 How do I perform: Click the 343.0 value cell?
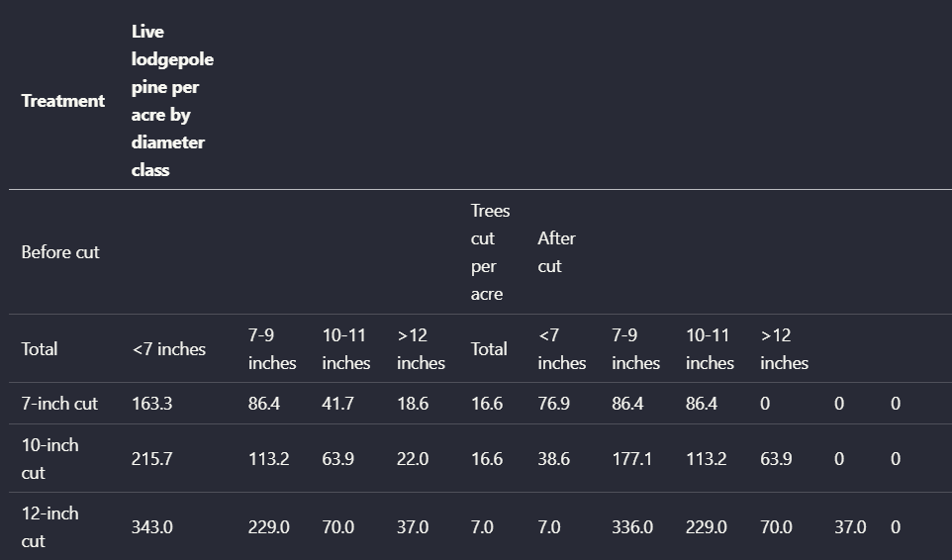[151, 527]
